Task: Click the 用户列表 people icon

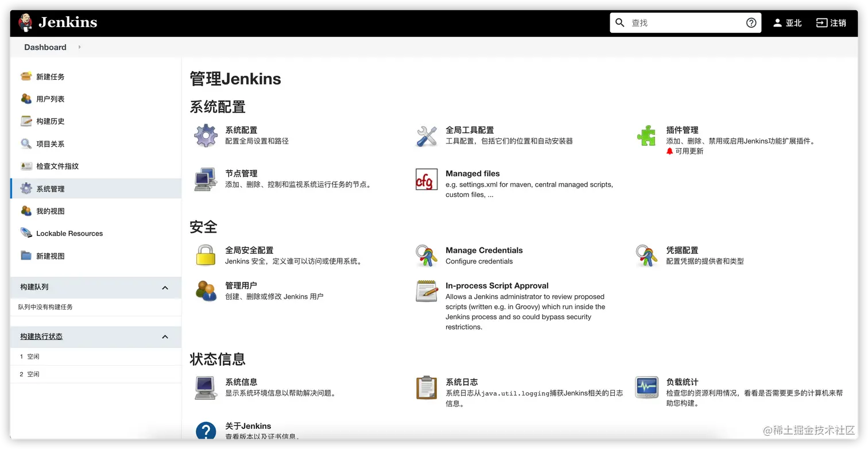Action: [x=26, y=99]
